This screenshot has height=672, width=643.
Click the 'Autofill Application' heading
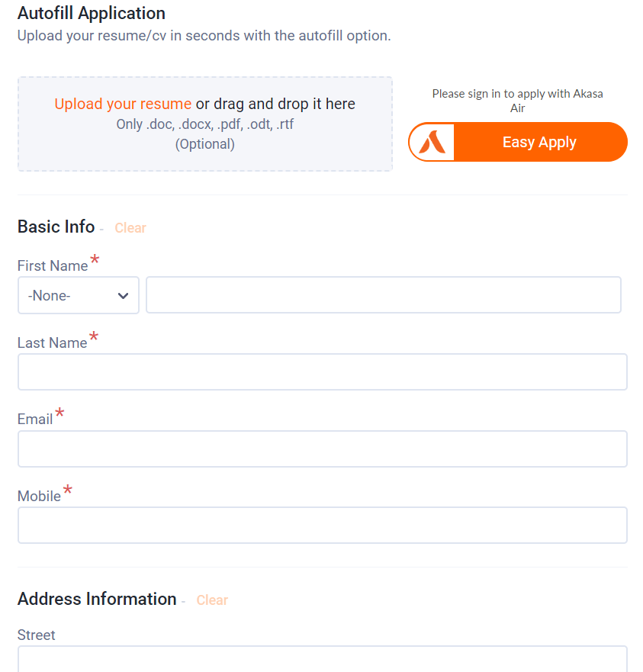click(92, 13)
